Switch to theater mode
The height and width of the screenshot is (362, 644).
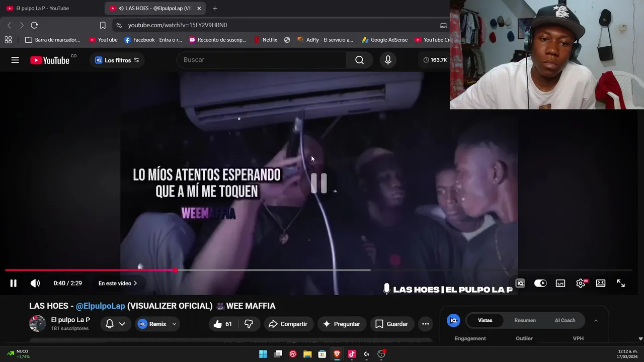pos(601,283)
